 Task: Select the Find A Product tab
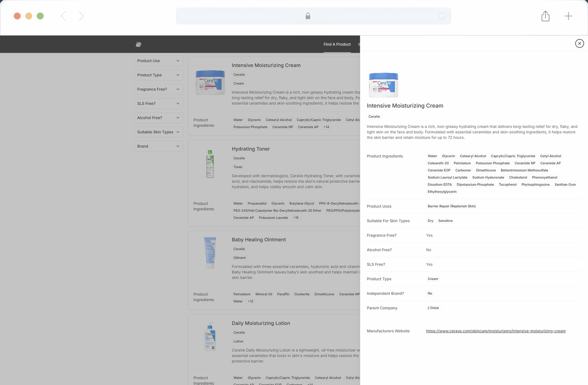coord(337,44)
